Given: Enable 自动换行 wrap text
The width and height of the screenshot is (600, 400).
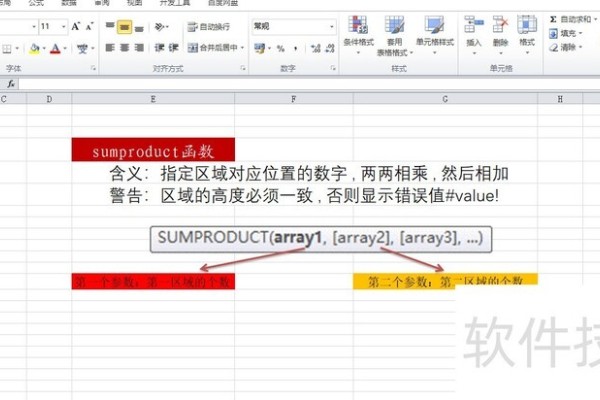Looking at the screenshot, I should (209, 26).
